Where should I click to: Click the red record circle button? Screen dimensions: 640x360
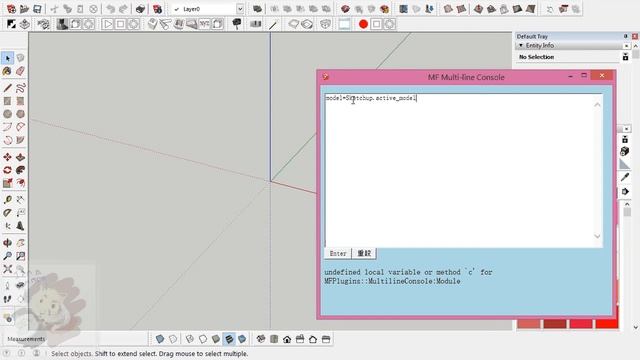(x=363, y=24)
